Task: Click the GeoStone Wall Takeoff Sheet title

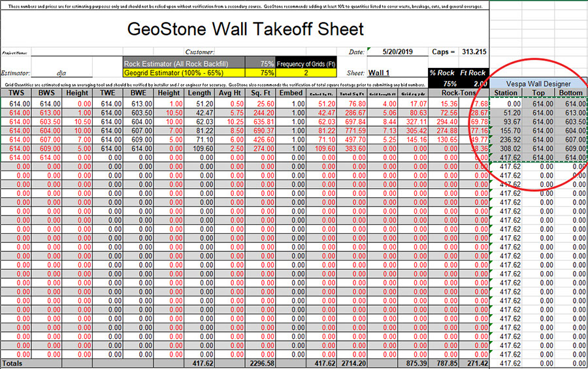Action: click(245, 29)
